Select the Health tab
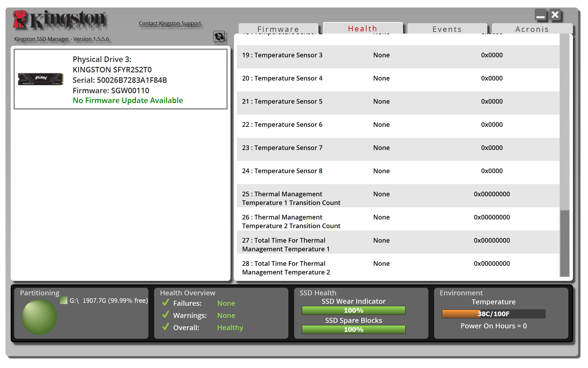588x368 pixels. (362, 28)
